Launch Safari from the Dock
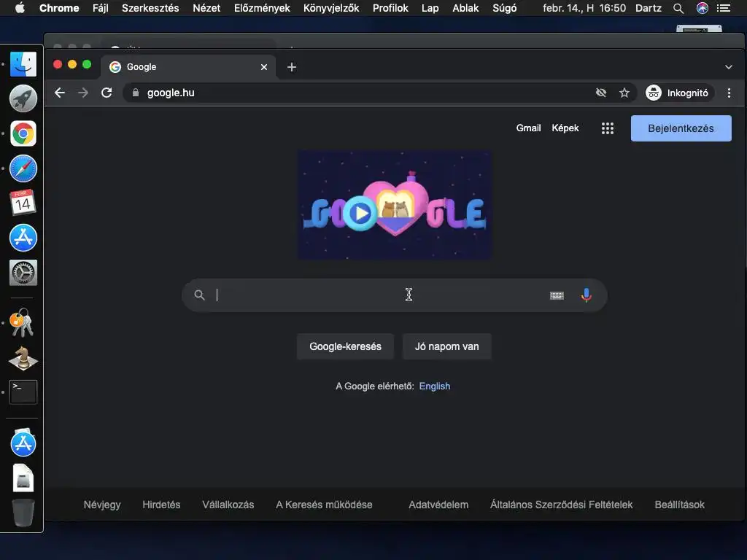747x560 pixels. (23, 168)
